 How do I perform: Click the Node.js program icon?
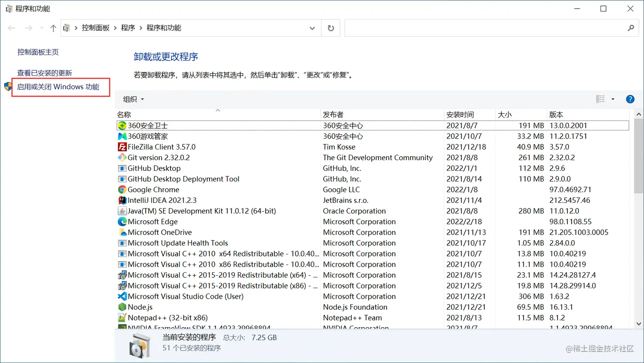click(x=122, y=307)
